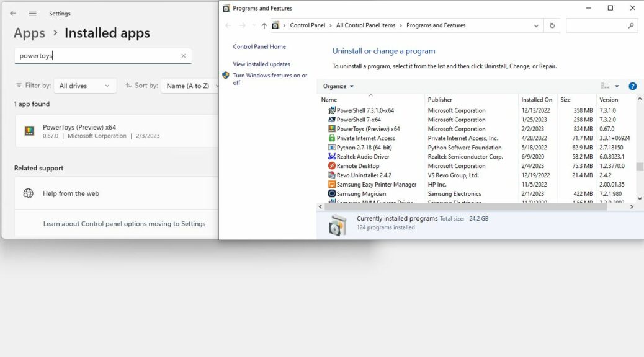Click the PowerToys (Preview) x64 icon in Programs list
The height and width of the screenshot is (357, 644).
(332, 129)
